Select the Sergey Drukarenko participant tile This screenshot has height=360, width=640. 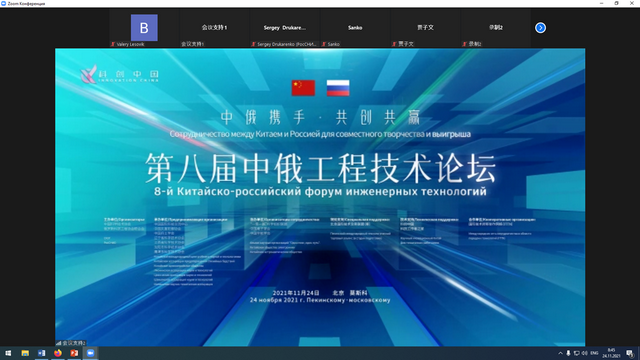tap(284, 28)
